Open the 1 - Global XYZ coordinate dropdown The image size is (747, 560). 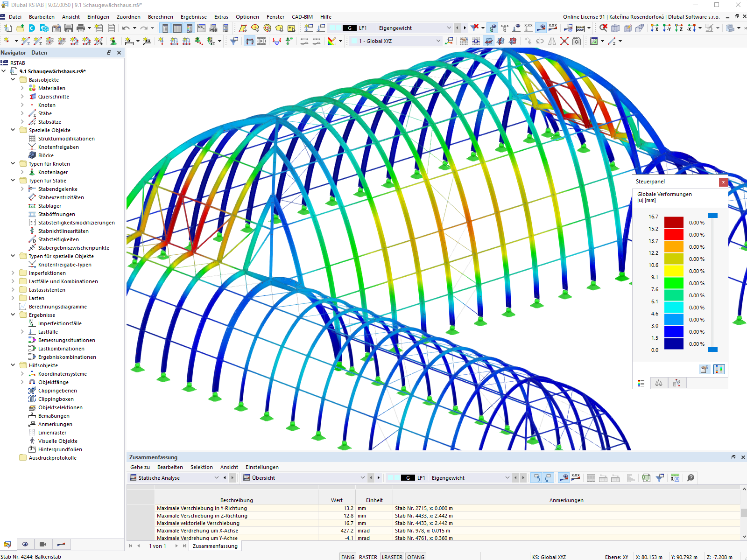[x=438, y=41]
